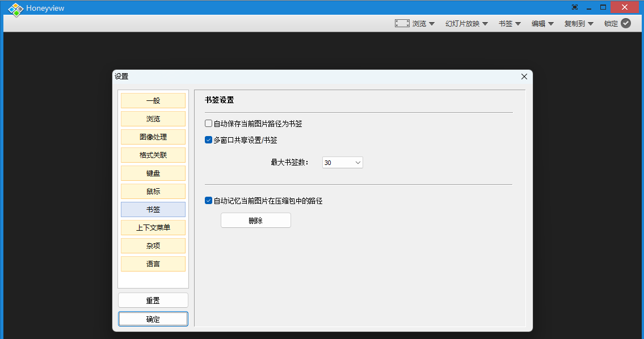Open the 上下文菜单 settings section

point(153,227)
